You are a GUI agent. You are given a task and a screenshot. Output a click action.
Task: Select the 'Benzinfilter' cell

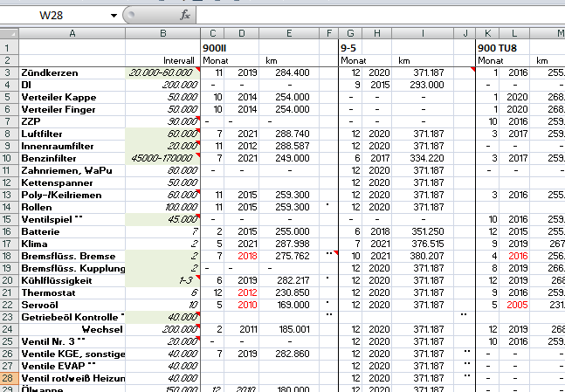72,159
